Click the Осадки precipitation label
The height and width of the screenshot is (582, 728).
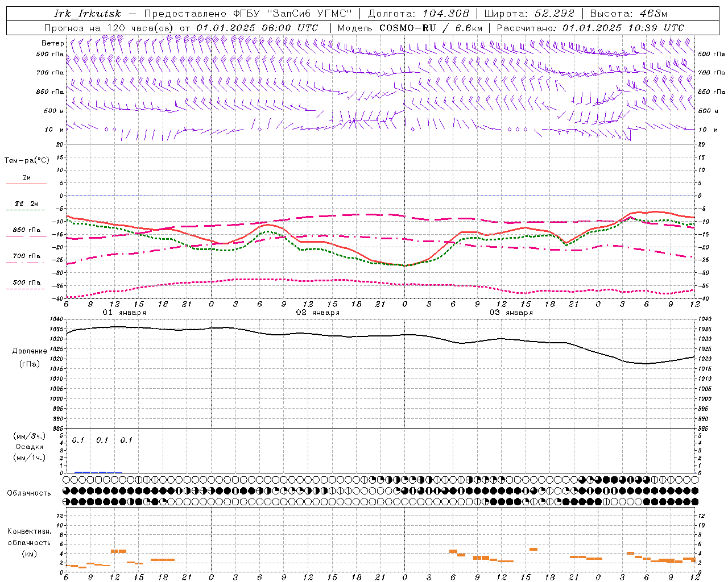[29, 447]
